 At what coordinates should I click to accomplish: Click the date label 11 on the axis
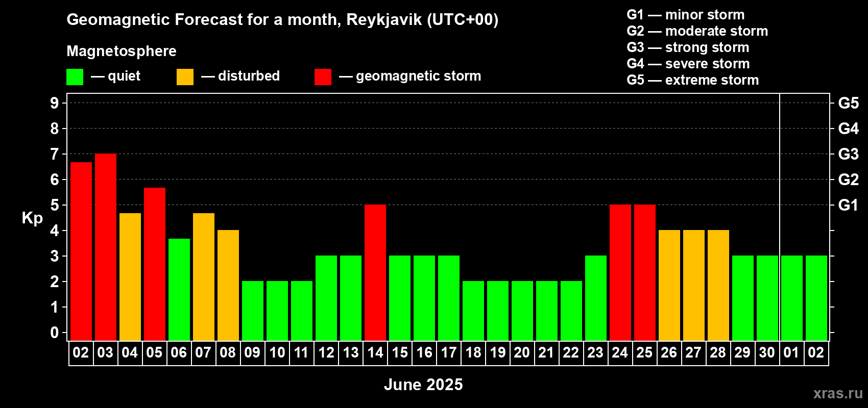(302, 353)
